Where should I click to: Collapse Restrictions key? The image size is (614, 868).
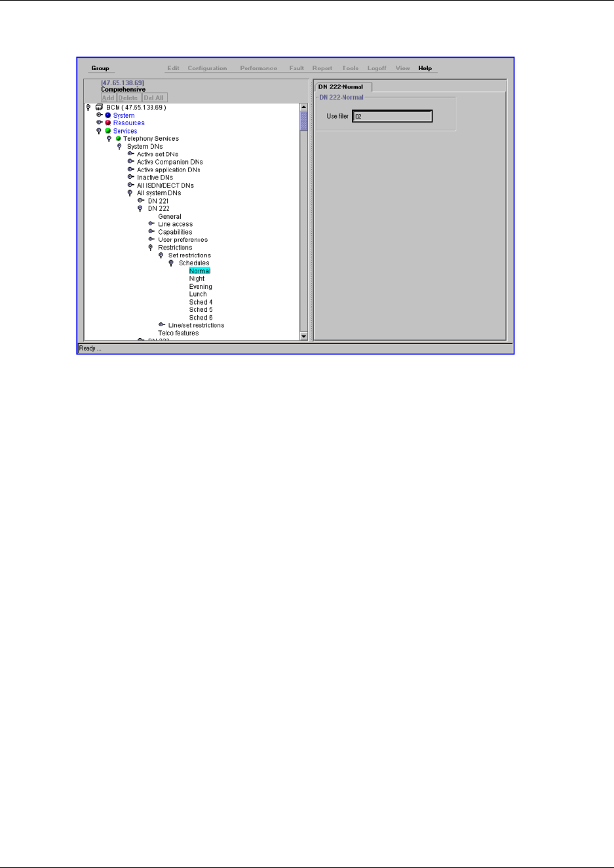[151, 248]
